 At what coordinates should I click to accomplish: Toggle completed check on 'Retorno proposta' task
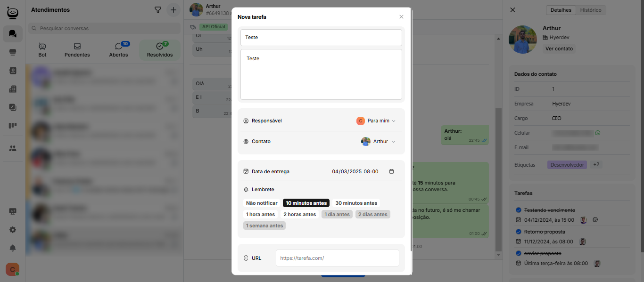(x=519, y=232)
